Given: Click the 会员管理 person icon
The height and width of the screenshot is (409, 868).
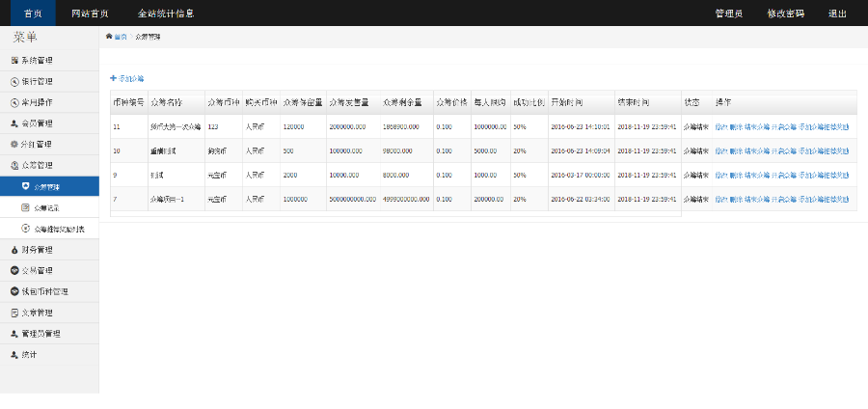Looking at the screenshot, I should (14, 123).
